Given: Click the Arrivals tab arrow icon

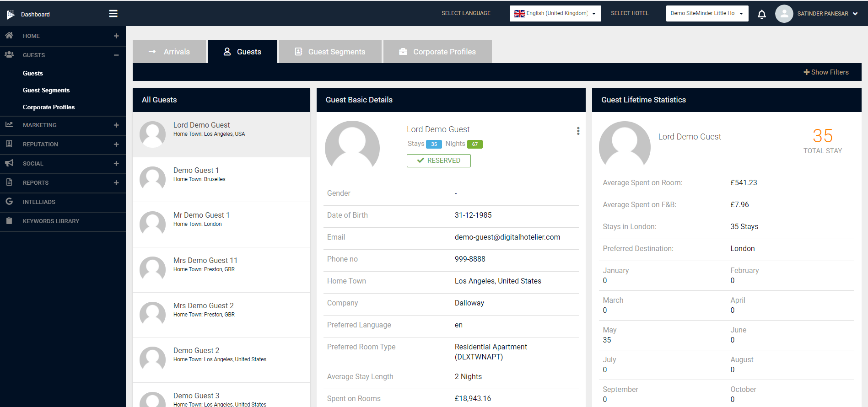Looking at the screenshot, I should tap(152, 52).
